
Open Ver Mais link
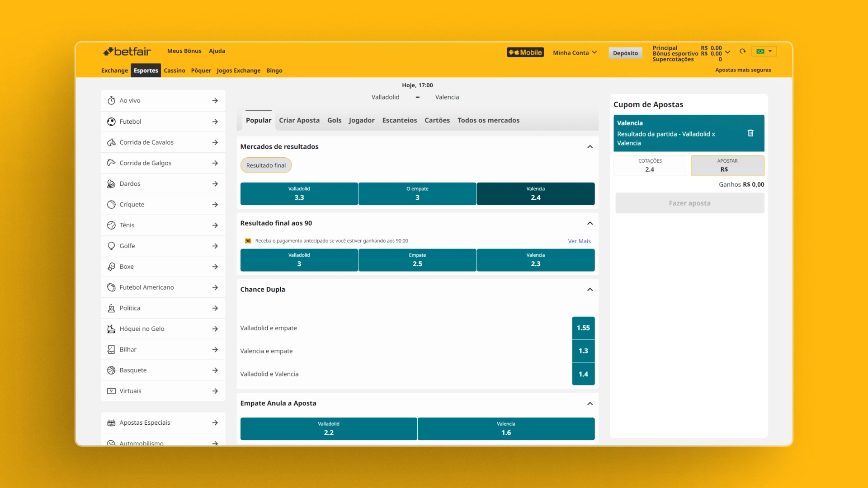tap(580, 241)
